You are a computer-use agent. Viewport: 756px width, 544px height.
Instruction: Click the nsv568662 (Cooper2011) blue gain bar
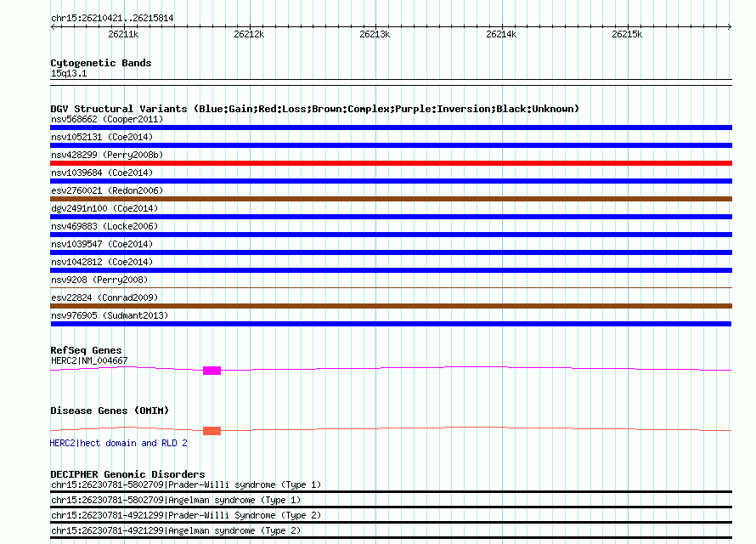[x=391, y=127]
